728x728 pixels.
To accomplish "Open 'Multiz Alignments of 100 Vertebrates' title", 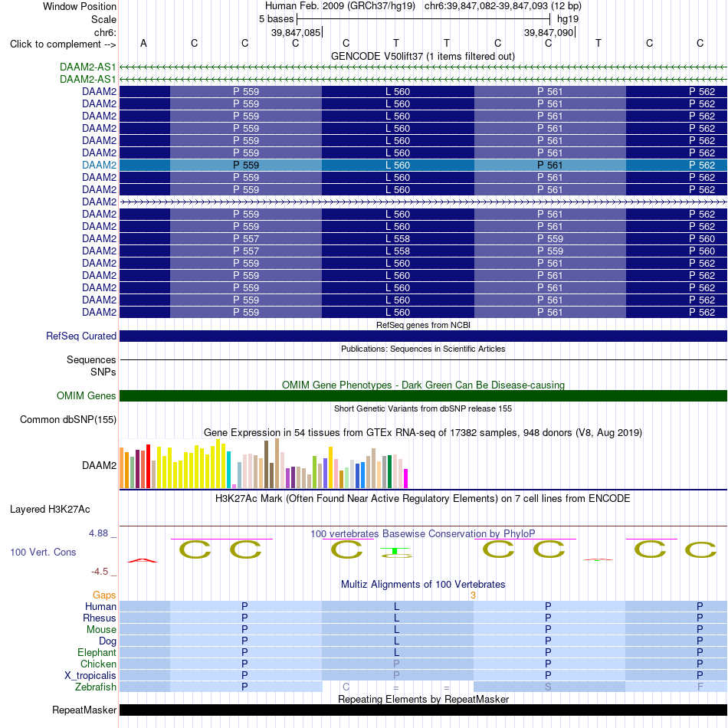I will (x=423, y=584).
